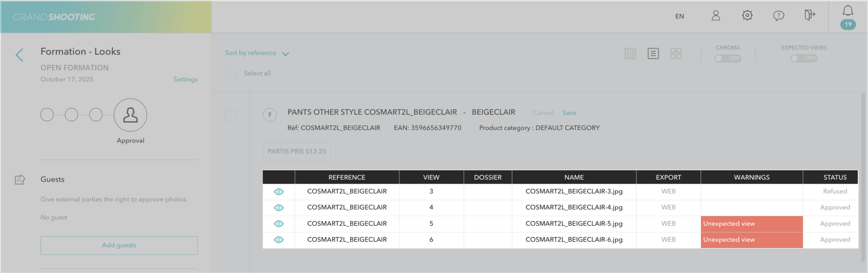Click Product category : DEFAULT CATEGORY
The width and height of the screenshot is (868, 273).
[539, 128]
